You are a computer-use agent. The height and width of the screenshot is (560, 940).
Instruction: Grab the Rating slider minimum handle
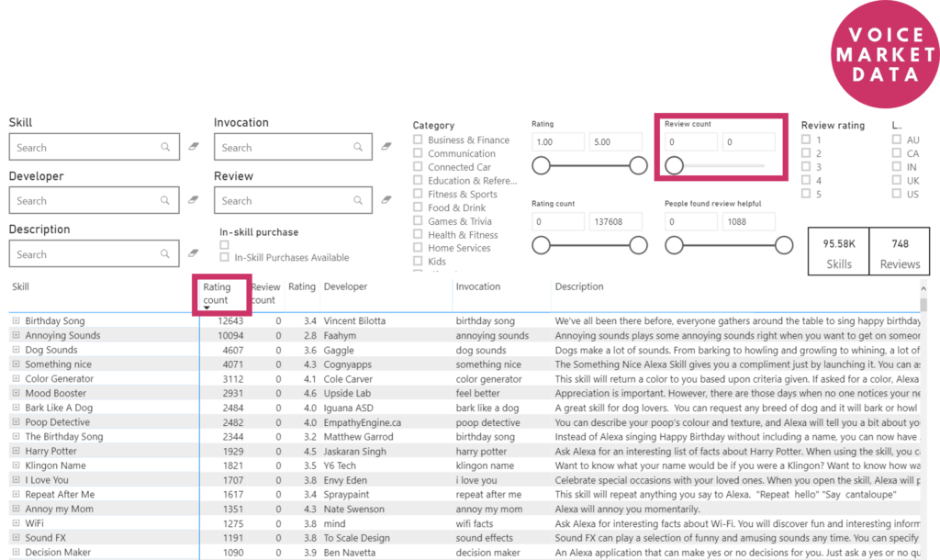pyautogui.click(x=541, y=165)
